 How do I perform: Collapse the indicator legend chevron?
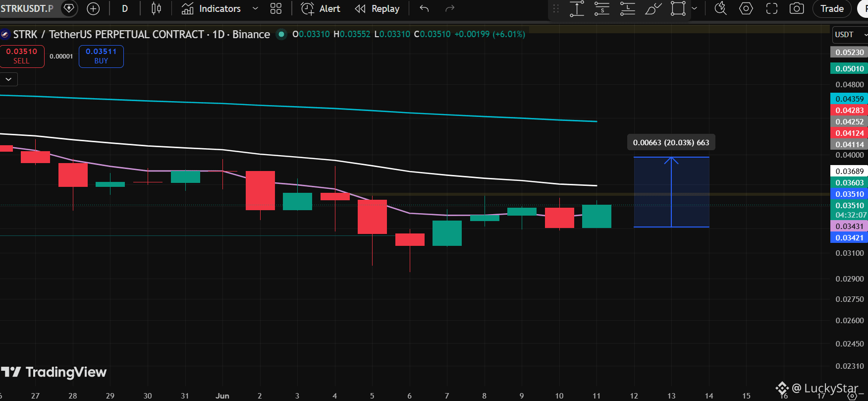tap(8, 79)
